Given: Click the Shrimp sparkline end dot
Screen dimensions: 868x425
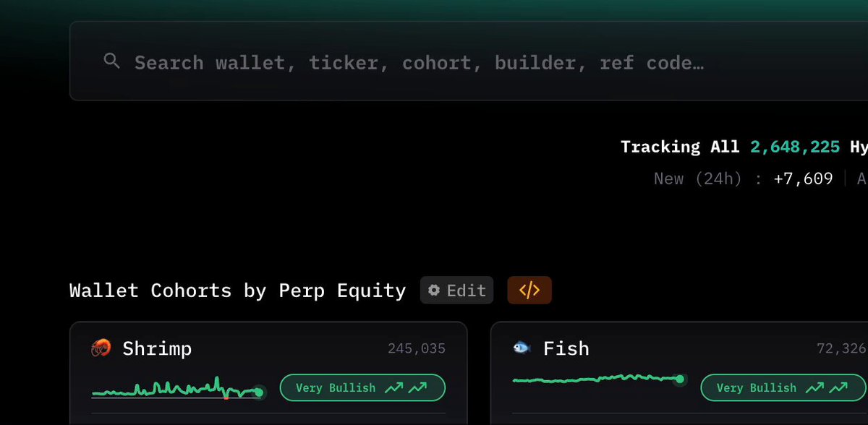Looking at the screenshot, I should point(258,392).
